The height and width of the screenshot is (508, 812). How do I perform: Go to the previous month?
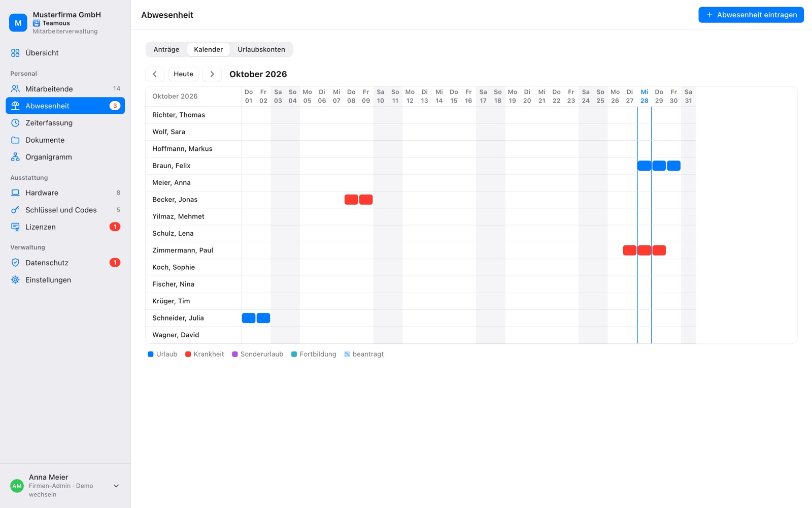[155, 74]
